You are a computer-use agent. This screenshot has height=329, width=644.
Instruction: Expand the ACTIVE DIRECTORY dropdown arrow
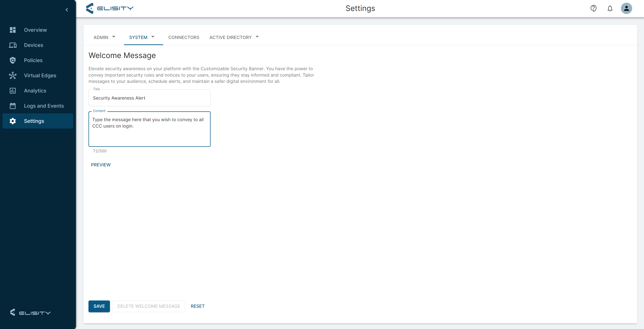click(x=257, y=37)
